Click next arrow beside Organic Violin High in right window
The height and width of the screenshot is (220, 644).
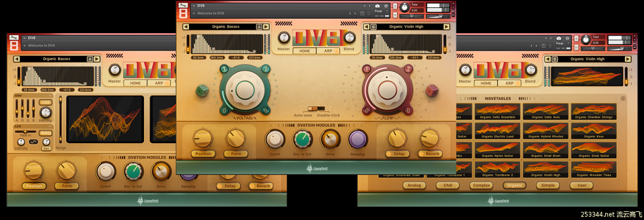pyautogui.click(x=627, y=59)
